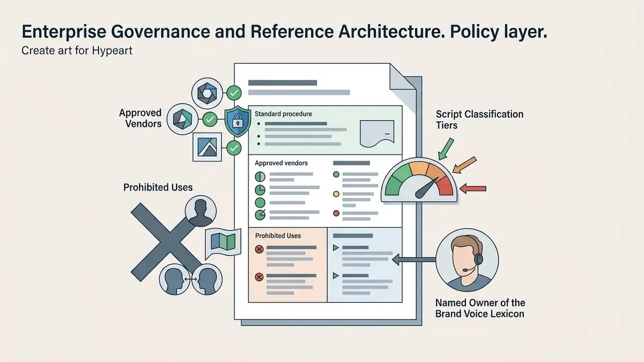
Task: Select the Approved vendors section heading
Action: [x=281, y=163]
